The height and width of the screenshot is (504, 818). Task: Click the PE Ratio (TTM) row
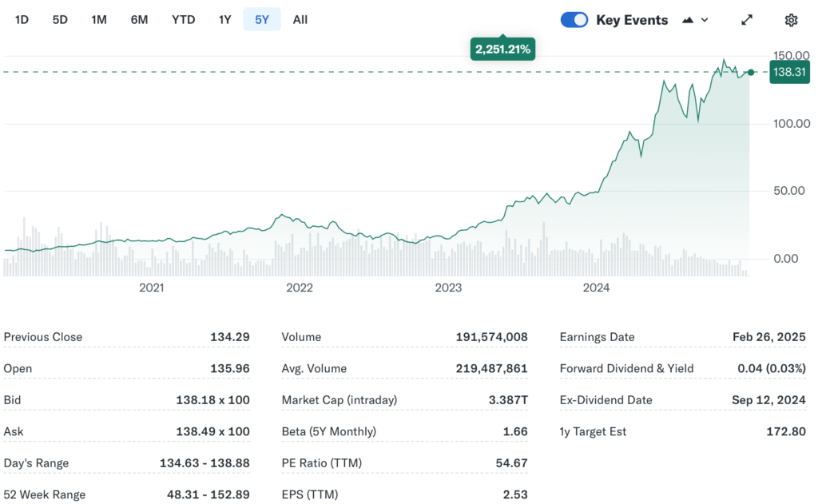[x=321, y=462]
